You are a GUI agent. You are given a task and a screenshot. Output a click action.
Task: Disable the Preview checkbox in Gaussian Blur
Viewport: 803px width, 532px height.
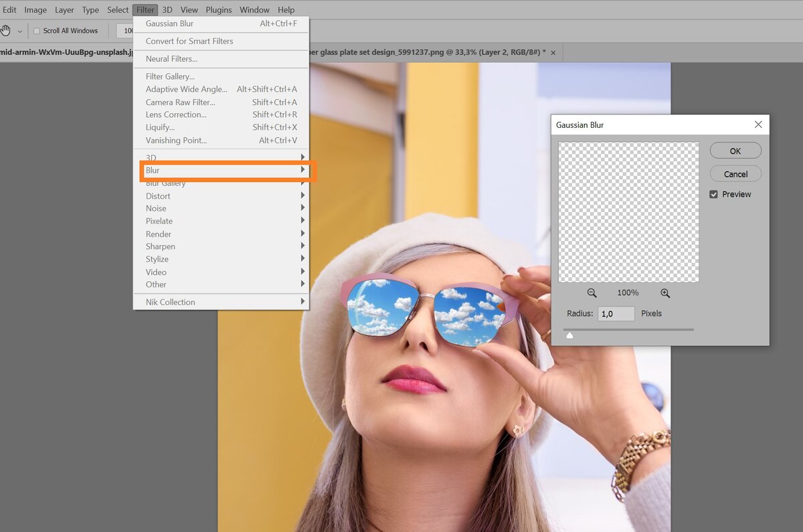click(714, 194)
